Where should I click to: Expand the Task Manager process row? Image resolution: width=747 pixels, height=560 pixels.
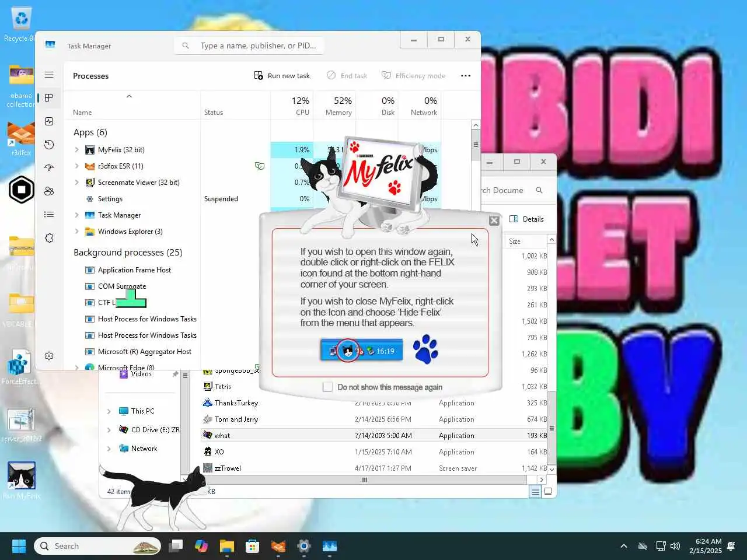click(x=76, y=215)
